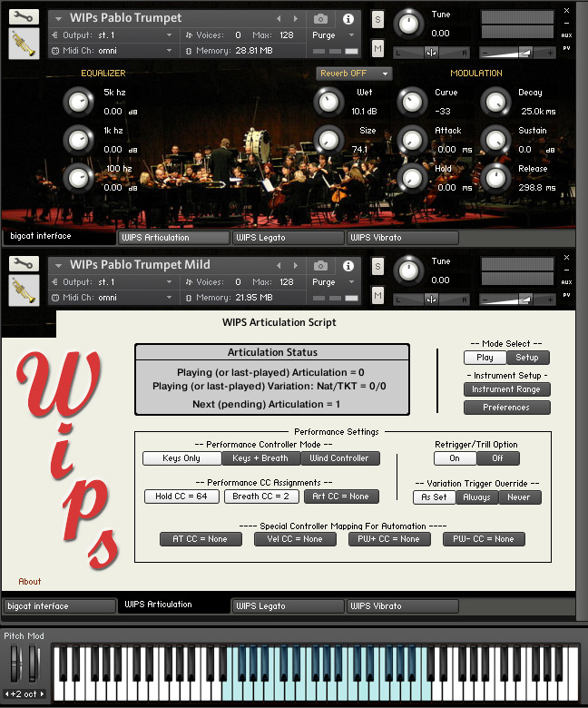Open the About link
Viewport: 588px width, 708px height.
click(30, 582)
